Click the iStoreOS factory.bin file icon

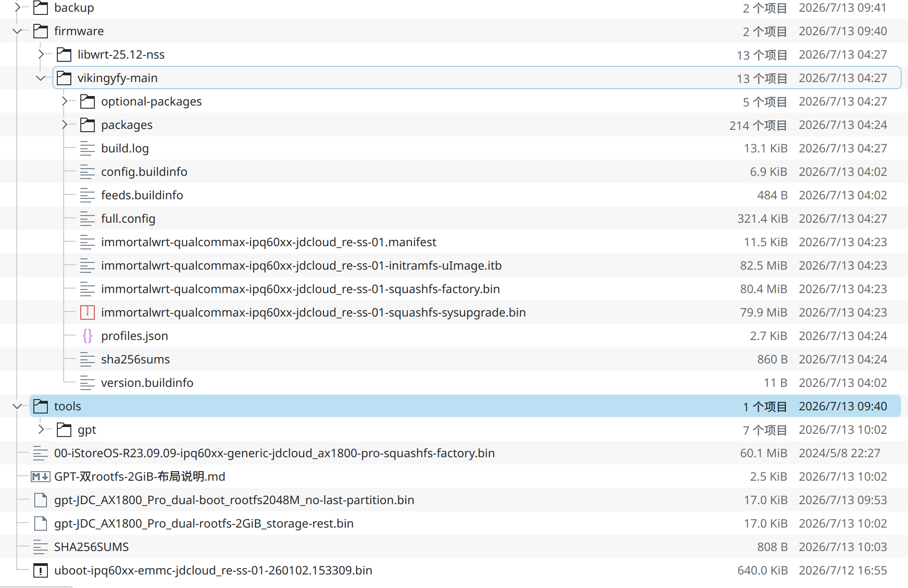point(41,453)
